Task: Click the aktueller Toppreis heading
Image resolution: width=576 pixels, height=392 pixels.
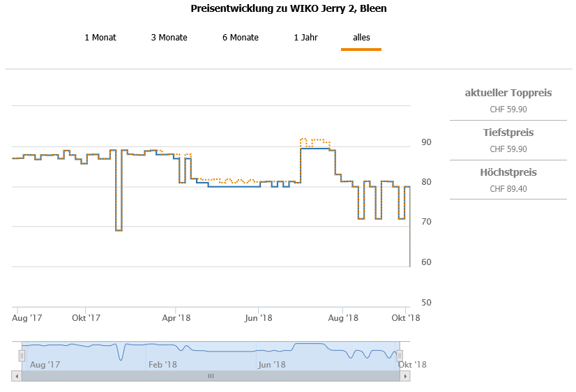Action: click(508, 93)
